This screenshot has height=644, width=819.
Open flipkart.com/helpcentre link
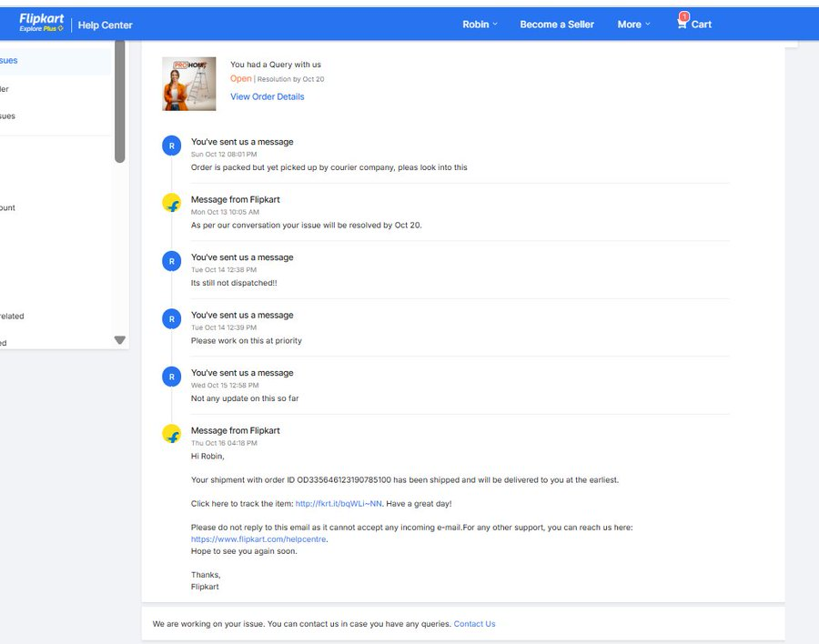258,539
